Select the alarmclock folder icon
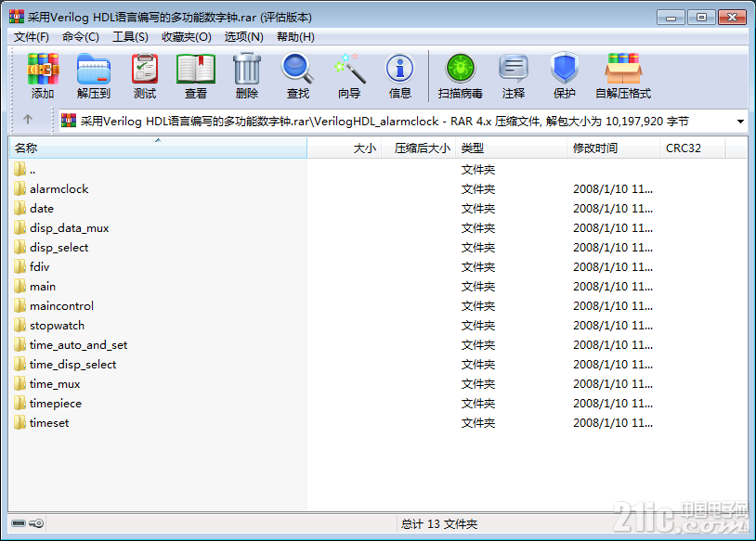Image resolution: width=756 pixels, height=541 pixels. click(x=20, y=188)
